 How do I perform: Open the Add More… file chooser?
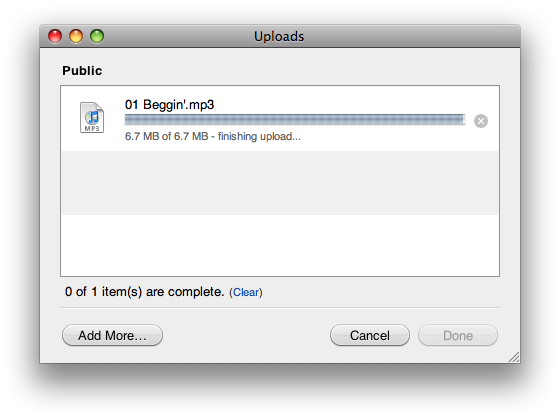[x=112, y=335]
